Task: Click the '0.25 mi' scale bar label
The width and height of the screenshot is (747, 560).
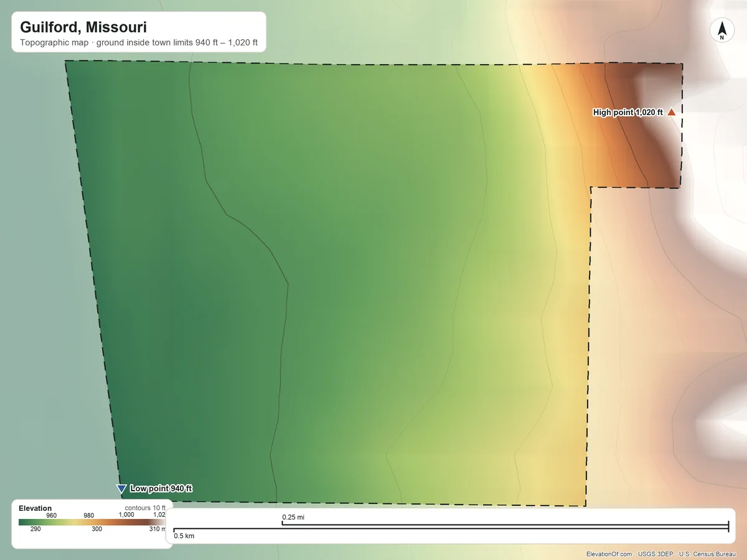Action: pos(293,517)
